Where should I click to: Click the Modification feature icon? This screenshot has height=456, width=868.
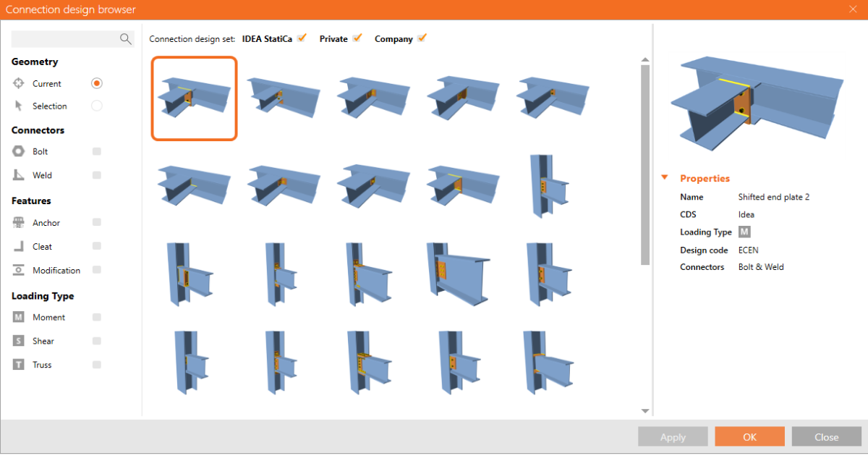click(19, 270)
